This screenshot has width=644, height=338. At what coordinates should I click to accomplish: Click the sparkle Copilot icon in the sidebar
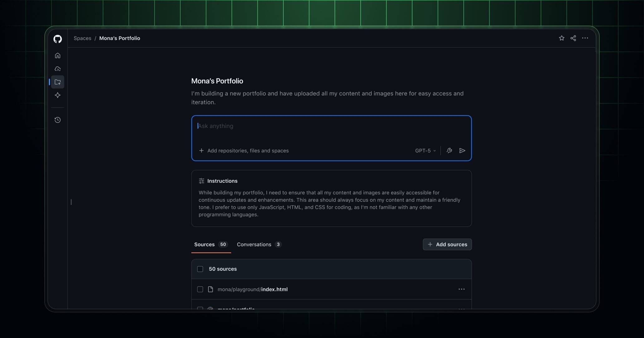[57, 95]
